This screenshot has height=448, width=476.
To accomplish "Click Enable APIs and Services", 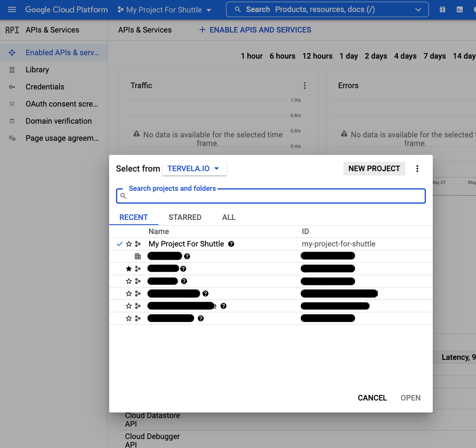I will [x=255, y=30].
